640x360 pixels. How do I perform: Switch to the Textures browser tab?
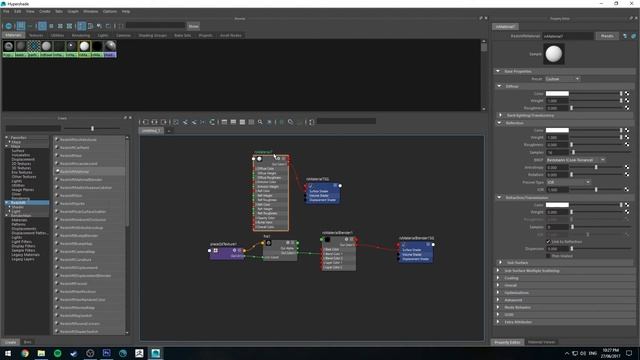(x=36, y=36)
